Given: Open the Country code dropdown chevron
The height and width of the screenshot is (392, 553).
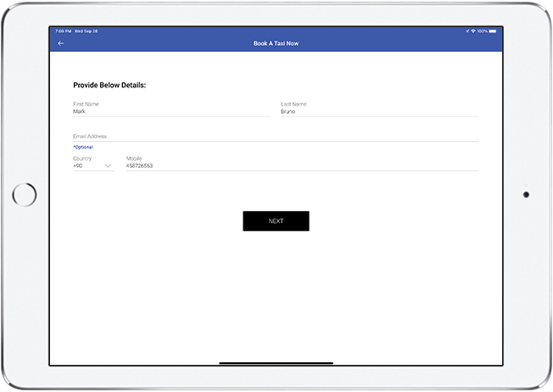Looking at the screenshot, I should click(108, 165).
